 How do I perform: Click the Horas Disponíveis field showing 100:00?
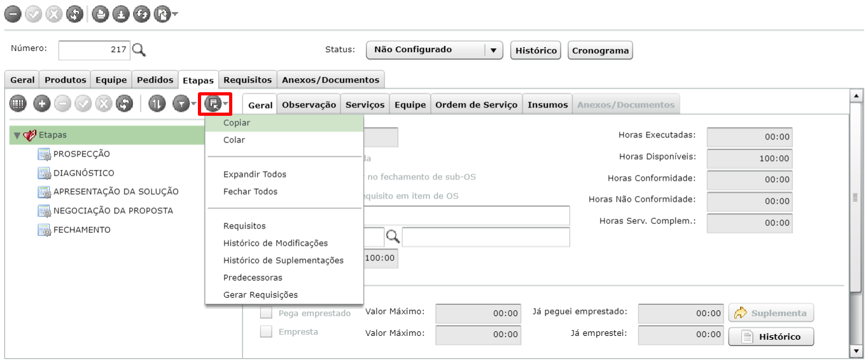pyautogui.click(x=749, y=158)
